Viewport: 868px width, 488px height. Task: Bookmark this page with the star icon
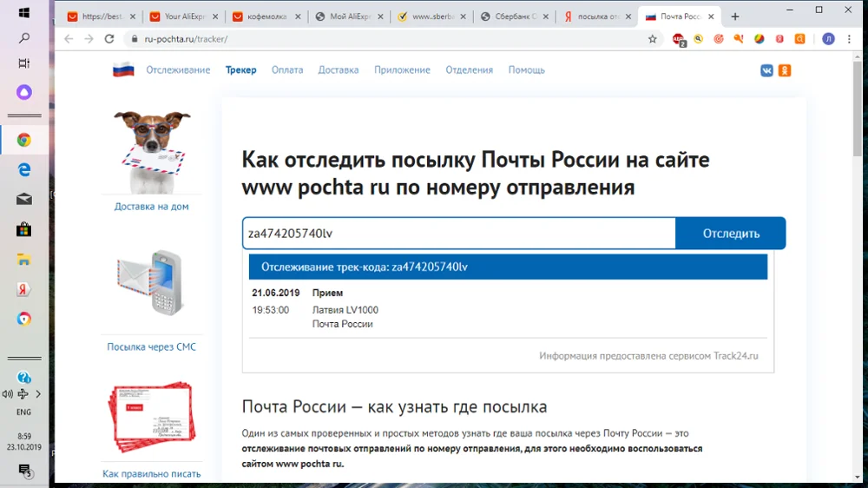[x=653, y=39]
